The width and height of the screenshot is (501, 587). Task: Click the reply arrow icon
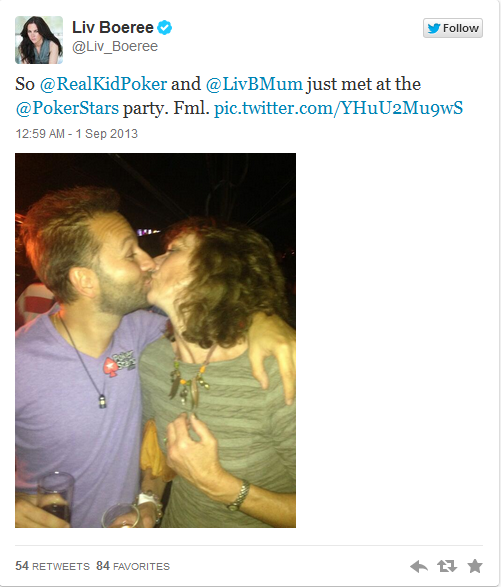coord(419,566)
